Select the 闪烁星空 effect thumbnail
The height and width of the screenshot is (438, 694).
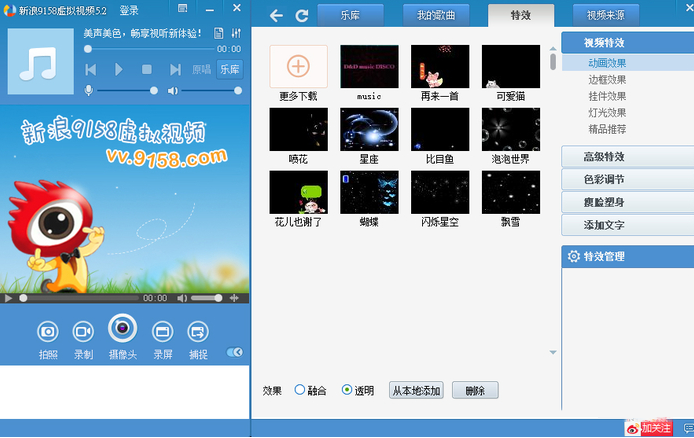pos(440,192)
